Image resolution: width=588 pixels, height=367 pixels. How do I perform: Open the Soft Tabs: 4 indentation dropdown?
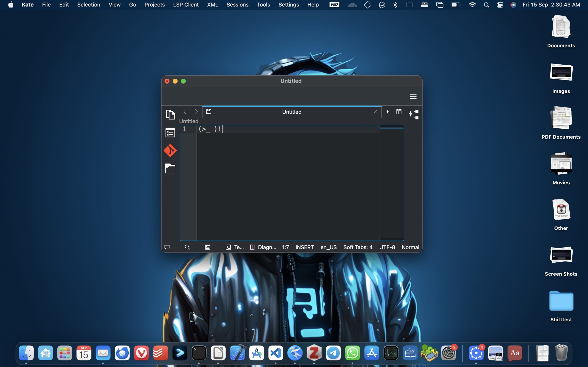tap(358, 247)
